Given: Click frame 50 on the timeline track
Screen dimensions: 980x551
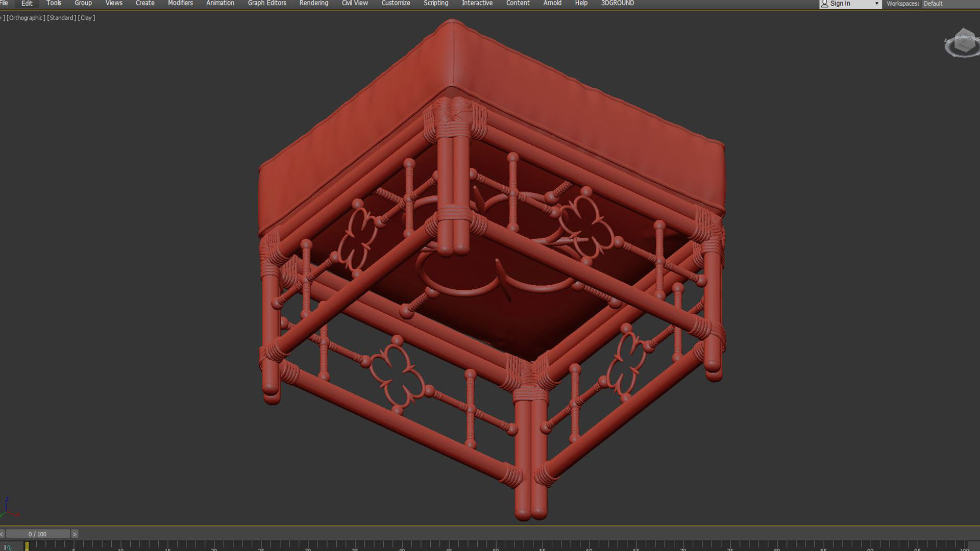Looking at the screenshot, I should click(x=496, y=546).
